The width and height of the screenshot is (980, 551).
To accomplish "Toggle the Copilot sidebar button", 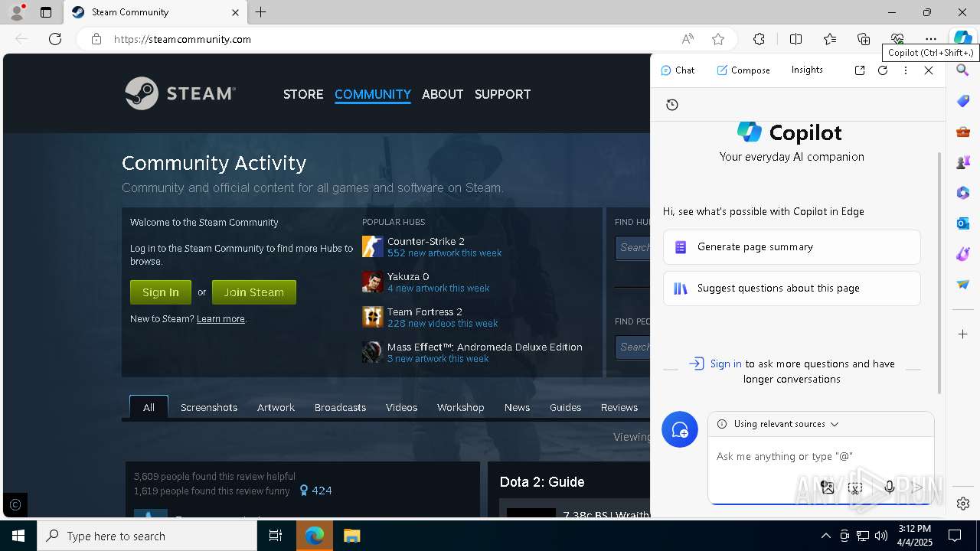I will [x=962, y=38].
